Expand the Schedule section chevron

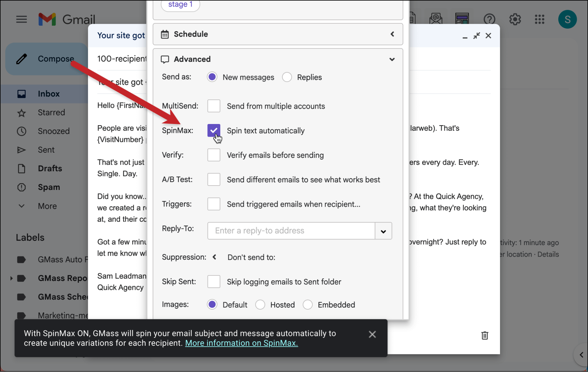[x=392, y=34]
